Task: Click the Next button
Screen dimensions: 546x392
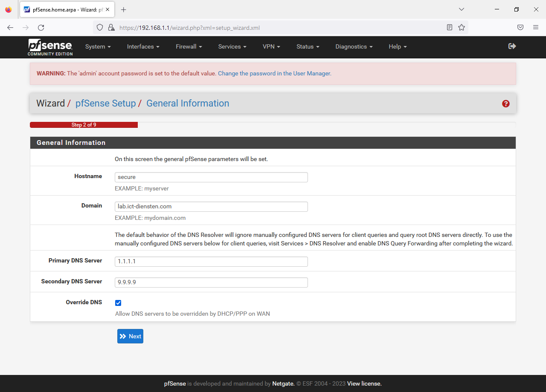Action: click(x=130, y=336)
